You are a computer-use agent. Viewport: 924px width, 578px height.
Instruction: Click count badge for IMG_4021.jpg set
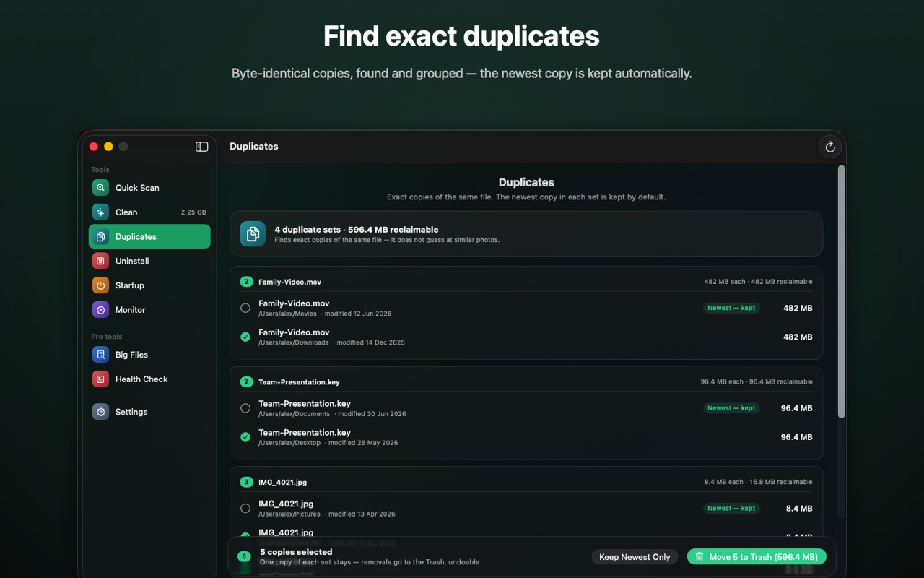[x=246, y=482]
